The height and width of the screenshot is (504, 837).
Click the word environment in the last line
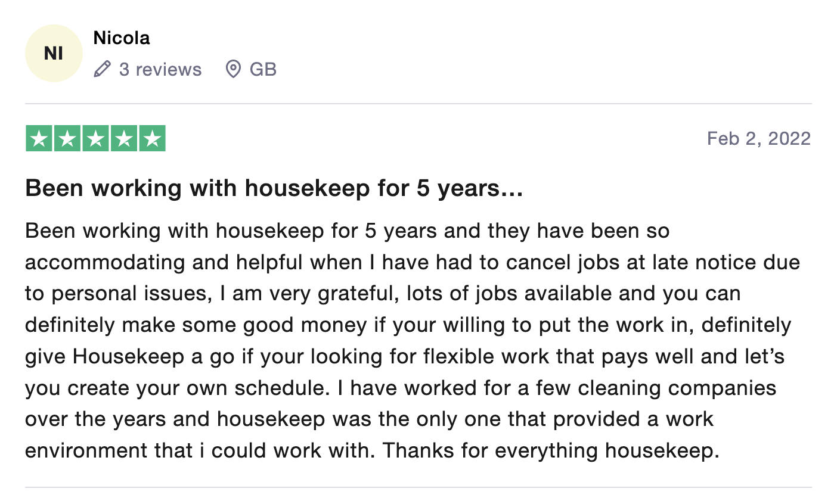click(86, 450)
